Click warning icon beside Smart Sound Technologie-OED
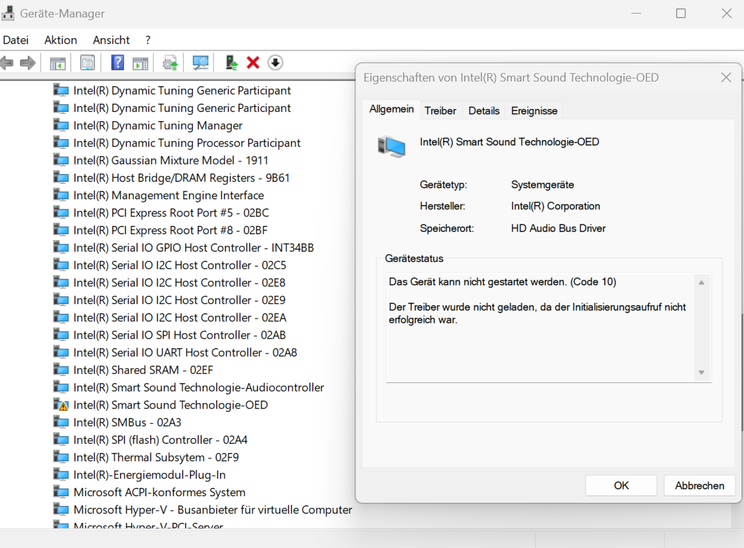The image size is (744, 548). click(x=61, y=405)
